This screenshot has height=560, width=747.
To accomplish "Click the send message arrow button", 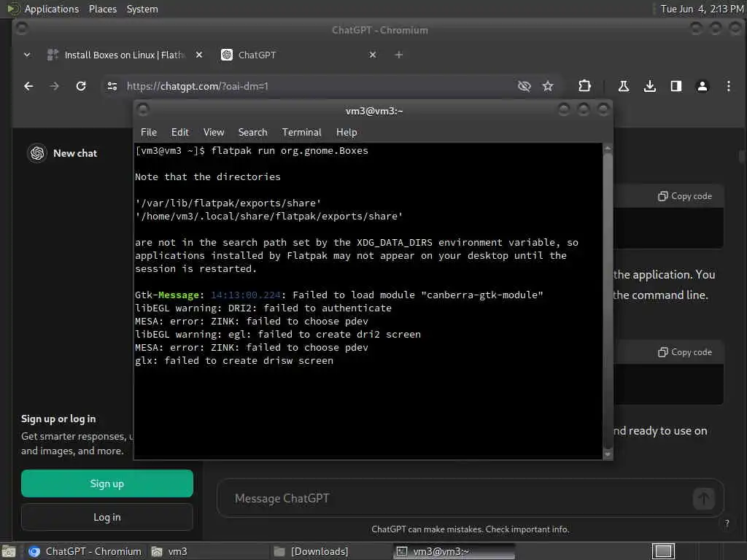I will click(x=703, y=499).
